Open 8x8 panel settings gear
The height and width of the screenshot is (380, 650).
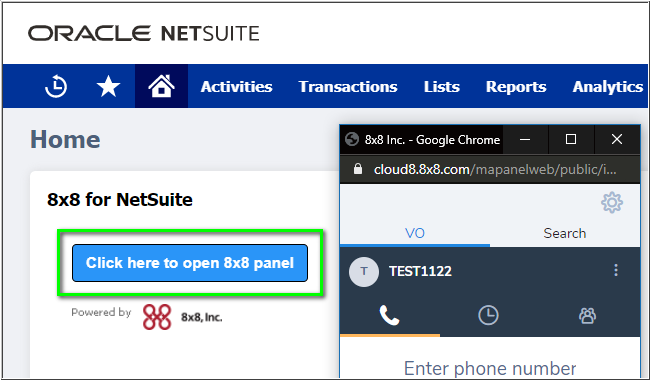[612, 203]
